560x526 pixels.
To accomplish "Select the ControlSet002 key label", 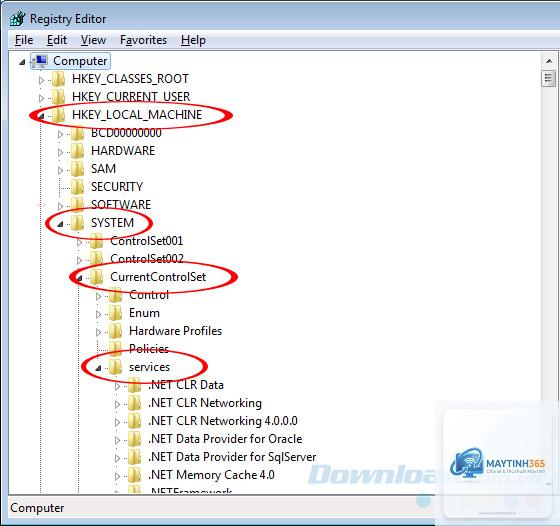I will pos(147,259).
